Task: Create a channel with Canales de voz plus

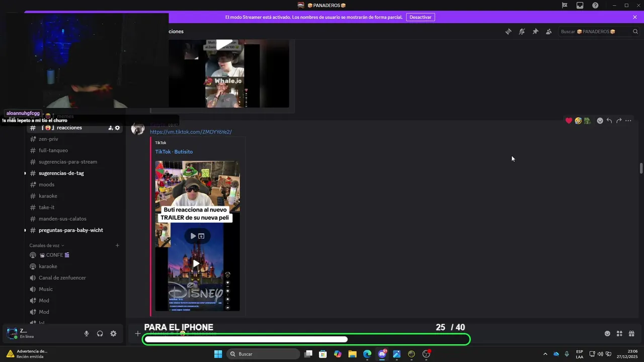Action: (x=117, y=245)
